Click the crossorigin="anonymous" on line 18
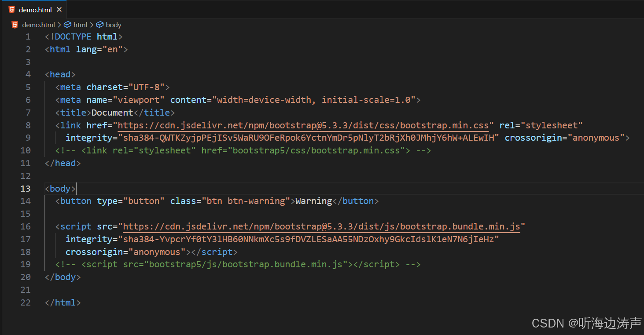This screenshot has height=335, width=644. pyautogui.click(x=125, y=252)
